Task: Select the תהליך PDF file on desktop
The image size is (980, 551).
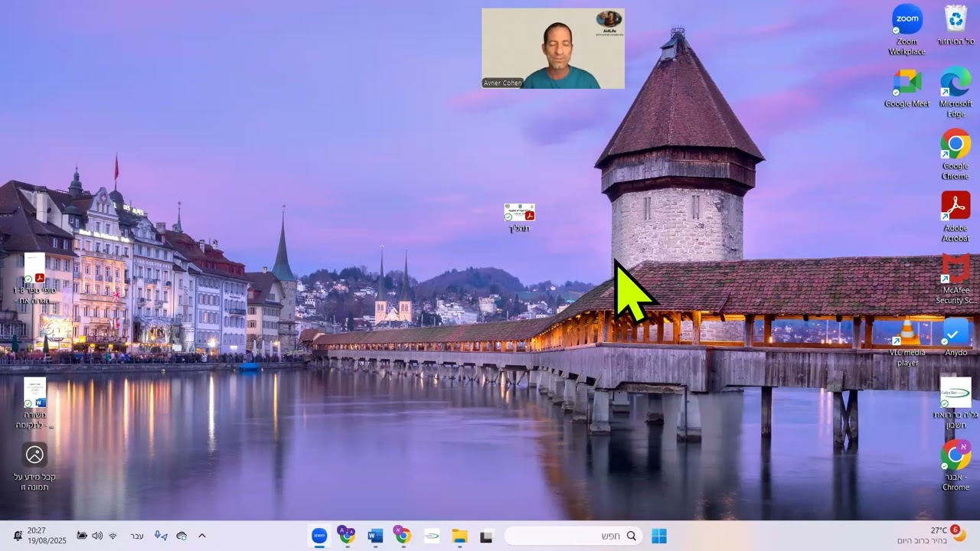Action: click(x=519, y=218)
